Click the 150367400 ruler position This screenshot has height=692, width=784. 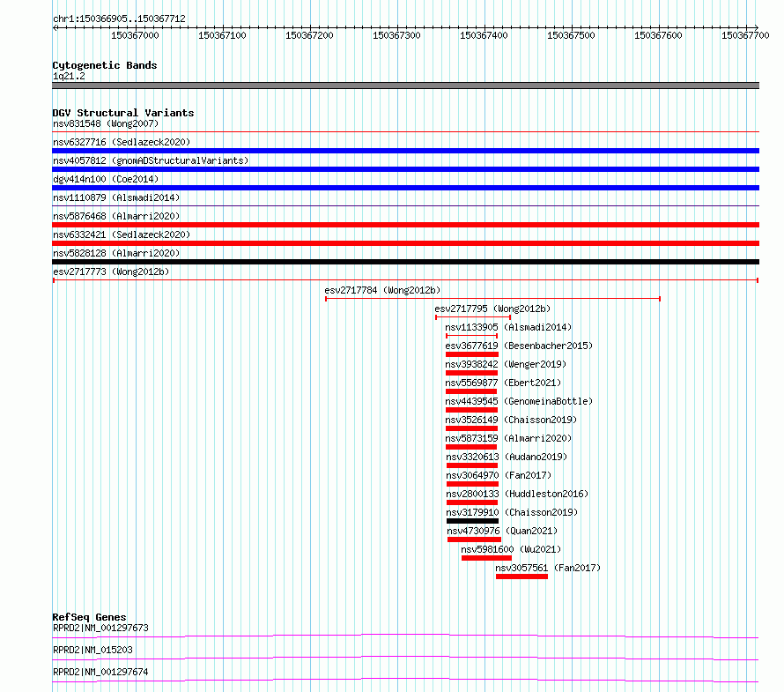pyautogui.click(x=484, y=35)
